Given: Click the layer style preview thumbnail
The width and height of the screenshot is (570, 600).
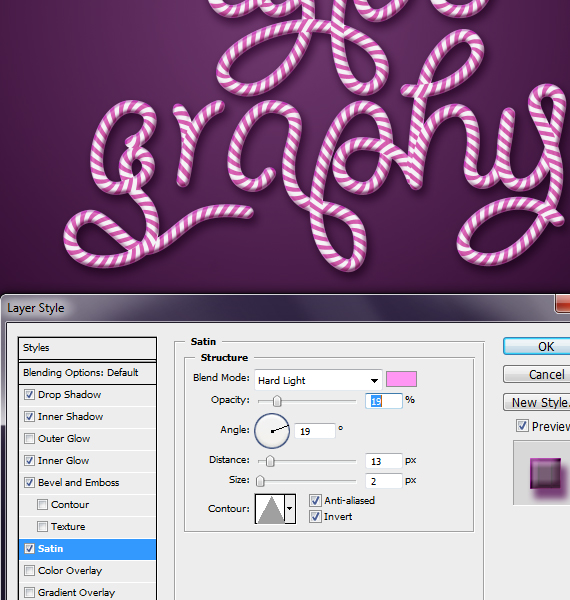Looking at the screenshot, I should pyautogui.click(x=545, y=473).
